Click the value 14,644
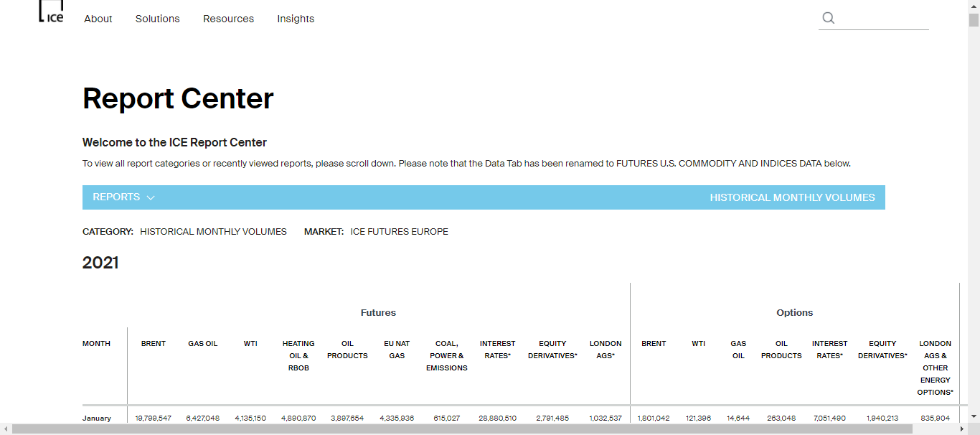Screen dimensions: 980x435 (738, 418)
